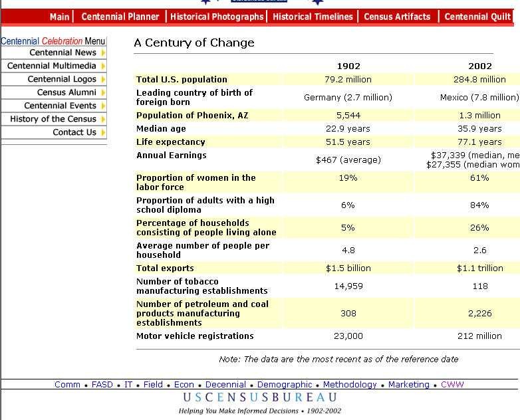Click arrow icon beside Contact Us

pos(103,132)
